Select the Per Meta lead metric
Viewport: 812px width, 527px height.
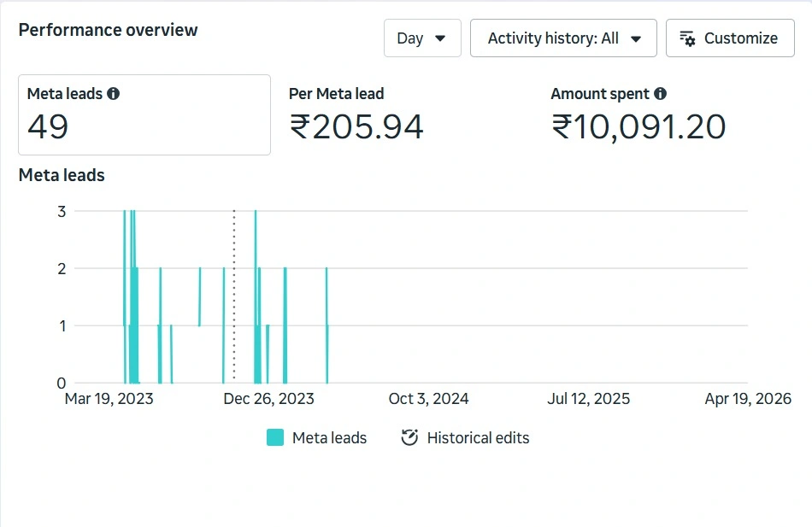click(356, 115)
